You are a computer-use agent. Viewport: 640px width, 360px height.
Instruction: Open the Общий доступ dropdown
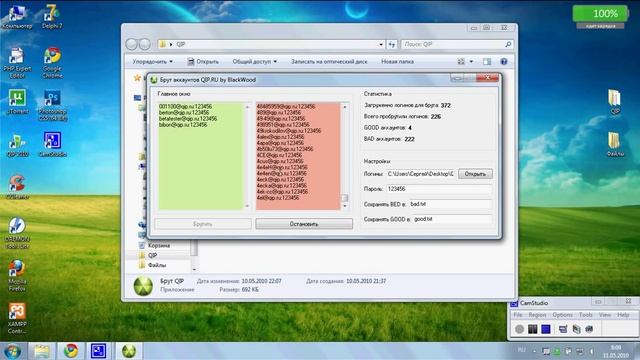[x=254, y=62]
